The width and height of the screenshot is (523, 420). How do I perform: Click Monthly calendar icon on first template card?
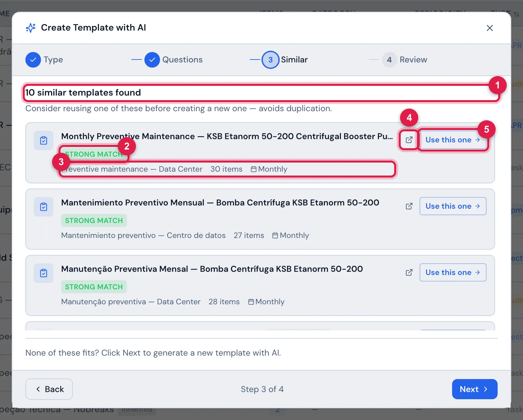pyautogui.click(x=254, y=169)
